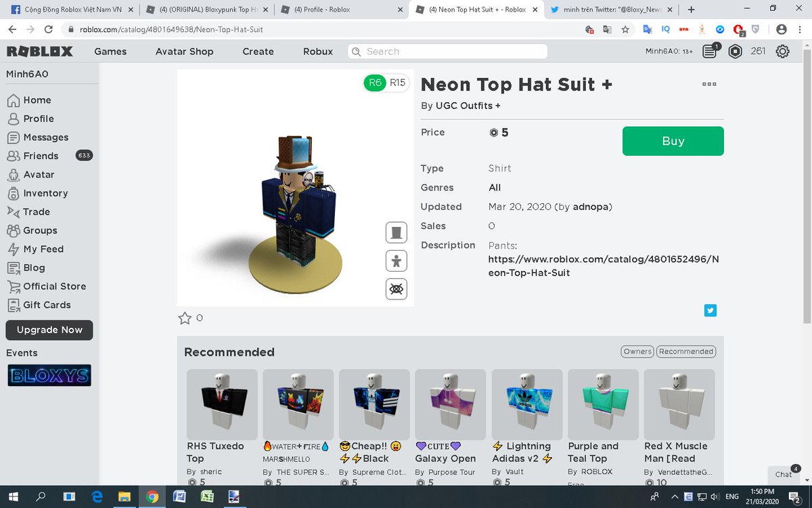Open the BTR extension icon
Viewport: 812px width, 508px height.
(x=683, y=30)
